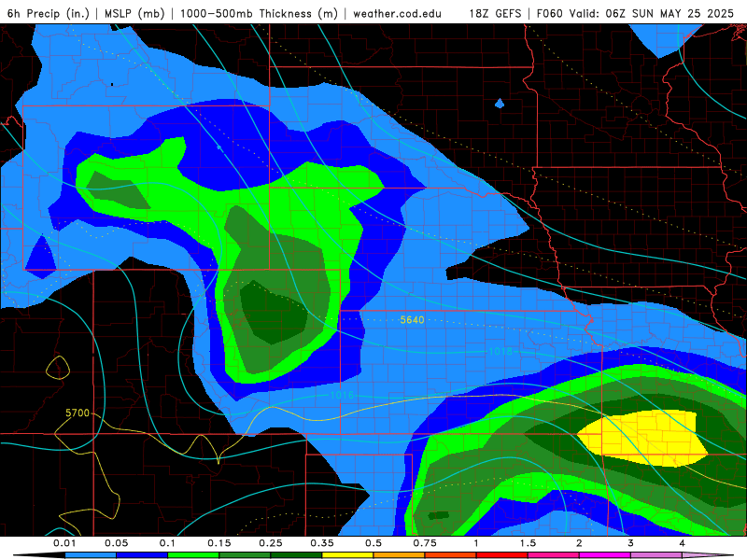
Task: Click the '0.01' colorbar value label
Action: pyautogui.click(x=64, y=543)
